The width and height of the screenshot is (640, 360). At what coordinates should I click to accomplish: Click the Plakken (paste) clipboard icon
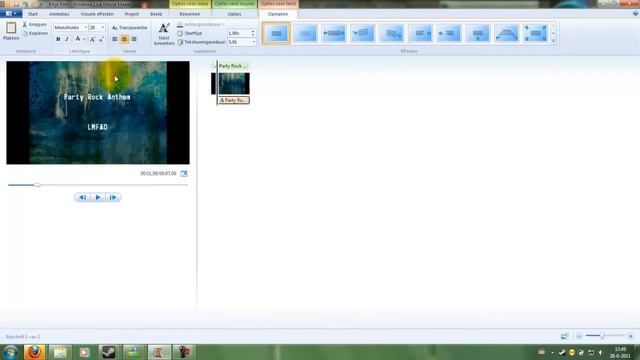[x=11, y=28]
